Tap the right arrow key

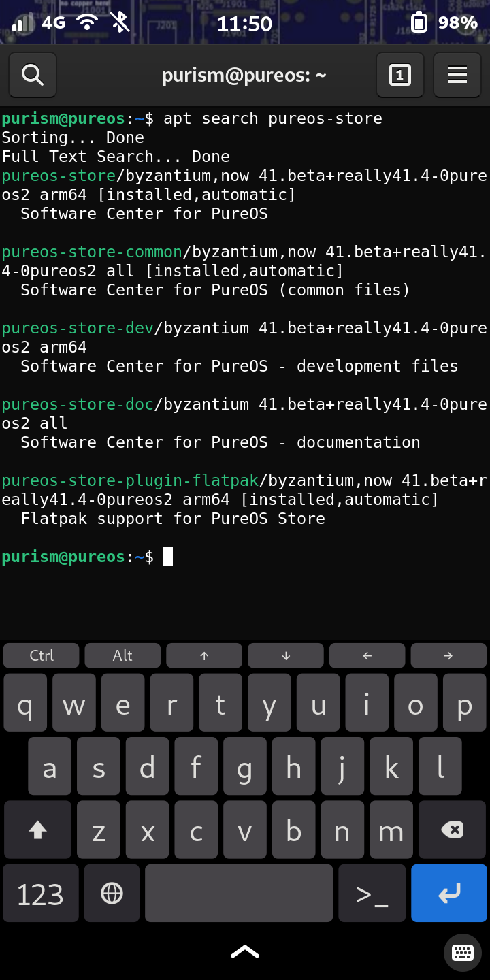click(448, 655)
